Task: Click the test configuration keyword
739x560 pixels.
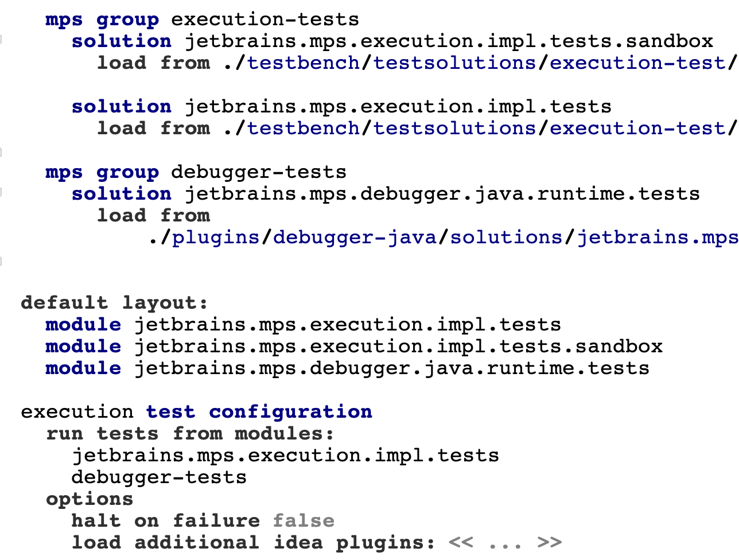Action: (259, 412)
